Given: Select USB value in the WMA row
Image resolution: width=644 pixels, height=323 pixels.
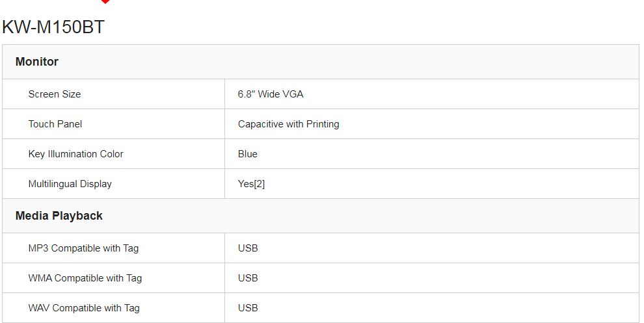Looking at the screenshot, I should tap(248, 278).
